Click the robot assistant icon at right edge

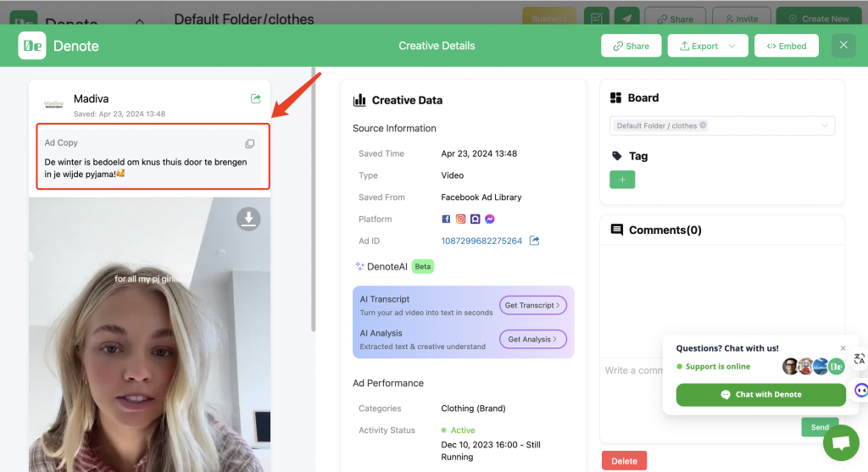pos(861,390)
